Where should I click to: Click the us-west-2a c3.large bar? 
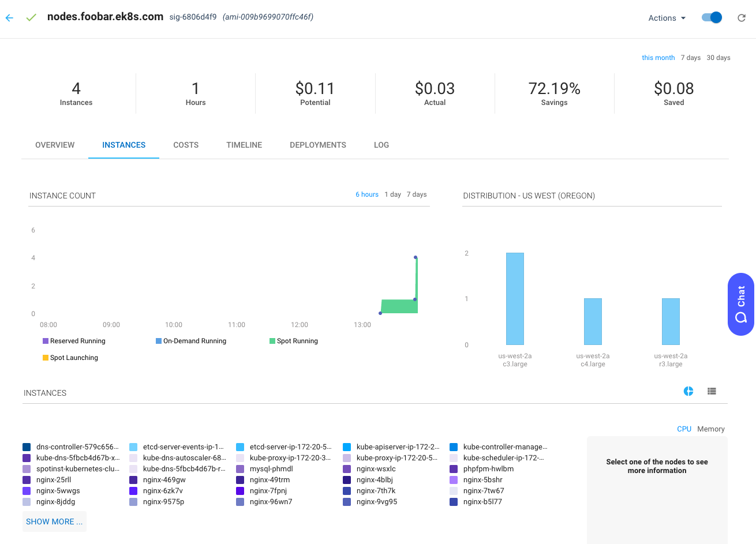[x=515, y=299]
